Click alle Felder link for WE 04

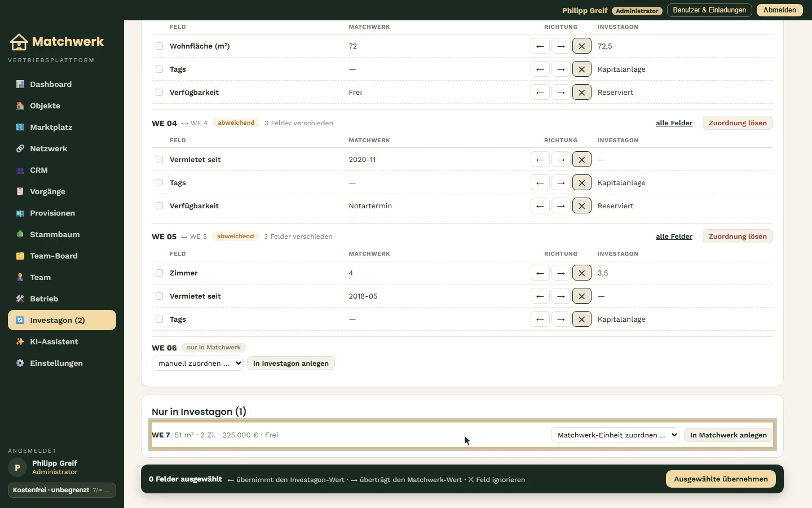(674, 123)
